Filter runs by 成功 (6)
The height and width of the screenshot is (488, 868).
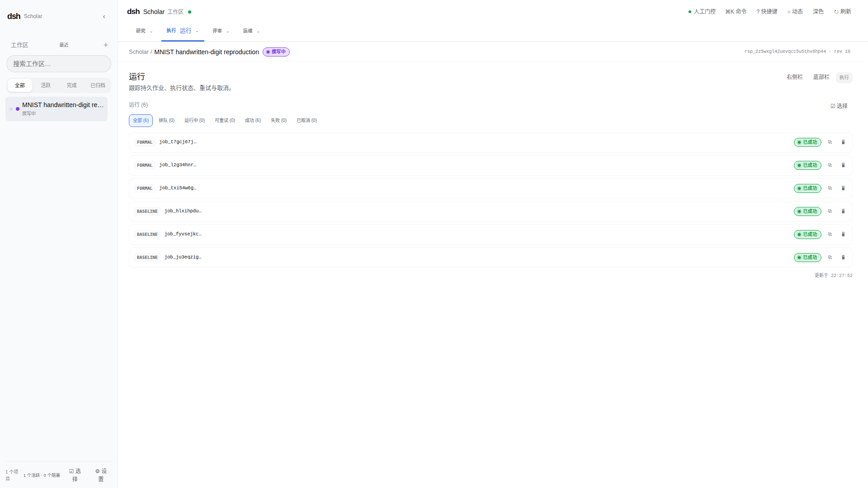pyautogui.click(x=253, y=121)
